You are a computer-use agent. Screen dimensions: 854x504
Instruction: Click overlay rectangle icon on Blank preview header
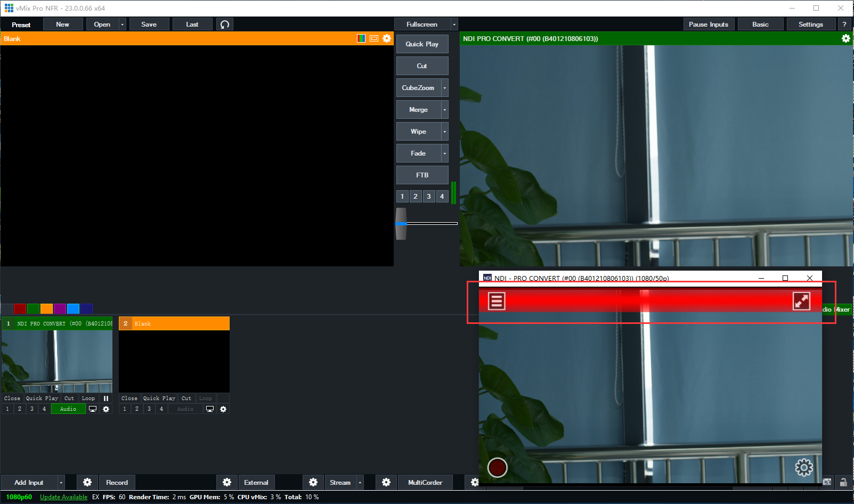click(x=374, y=38)
